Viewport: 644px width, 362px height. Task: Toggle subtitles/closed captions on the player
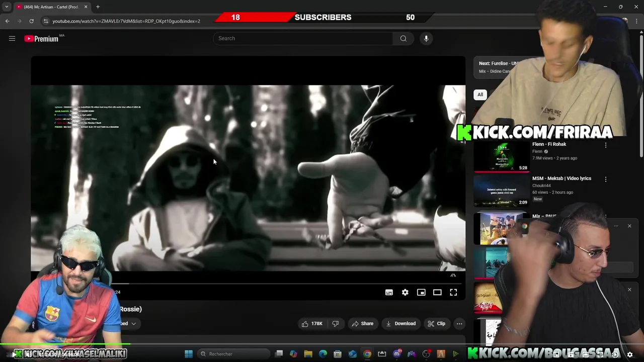389,292
